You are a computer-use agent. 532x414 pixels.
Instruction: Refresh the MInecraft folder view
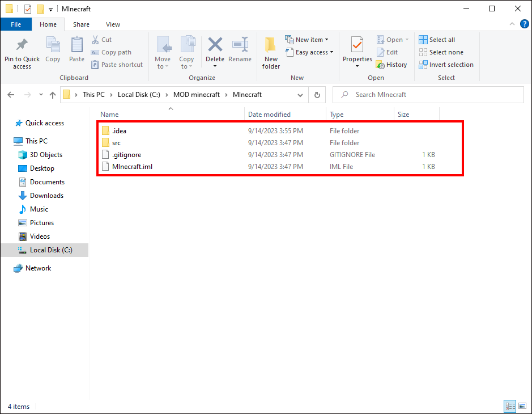click(x=317, y=95)
